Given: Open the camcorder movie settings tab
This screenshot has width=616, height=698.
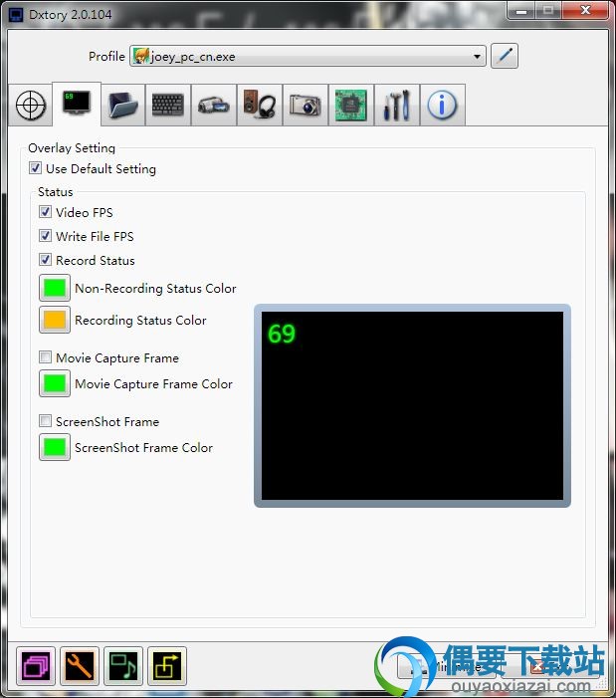Looking at the screenshot, I should pyautogui.click(x=214, y=106).
